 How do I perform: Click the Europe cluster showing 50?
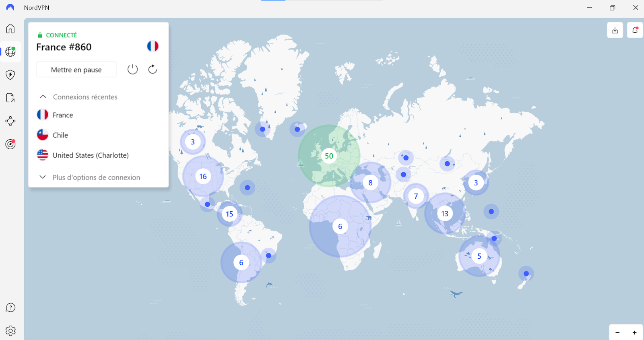click(329, 156)
